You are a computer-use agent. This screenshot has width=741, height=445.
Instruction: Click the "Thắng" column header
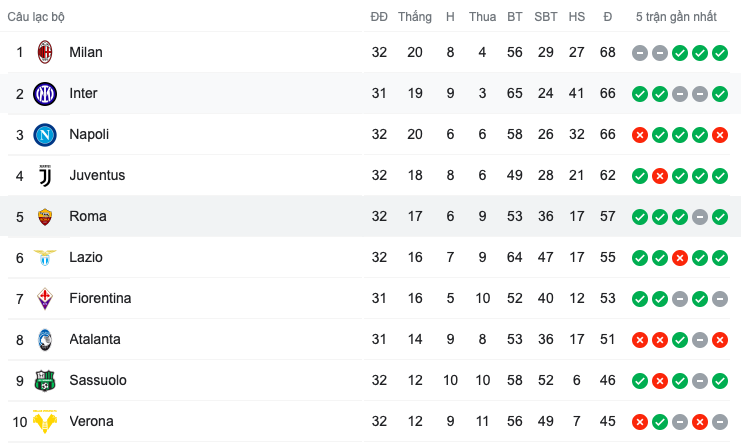click(414, 17)
